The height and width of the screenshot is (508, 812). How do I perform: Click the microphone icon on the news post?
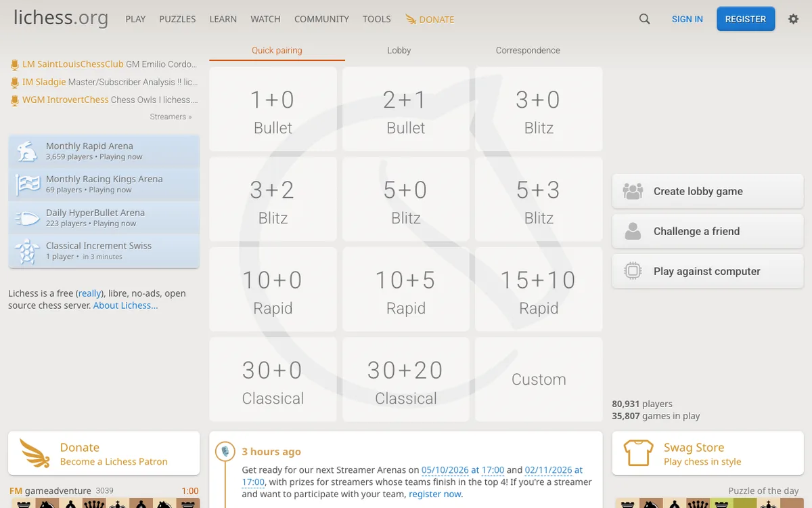coord(225,451)
